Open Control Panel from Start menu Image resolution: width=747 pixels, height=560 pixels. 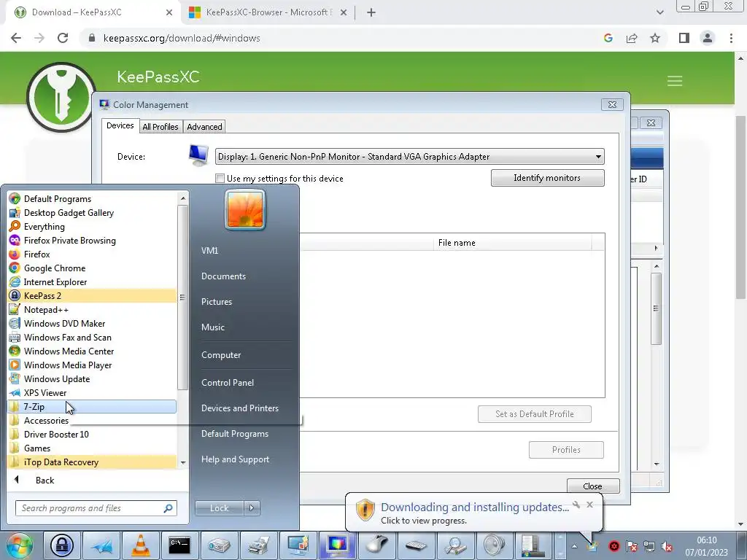tap(228, 383)
